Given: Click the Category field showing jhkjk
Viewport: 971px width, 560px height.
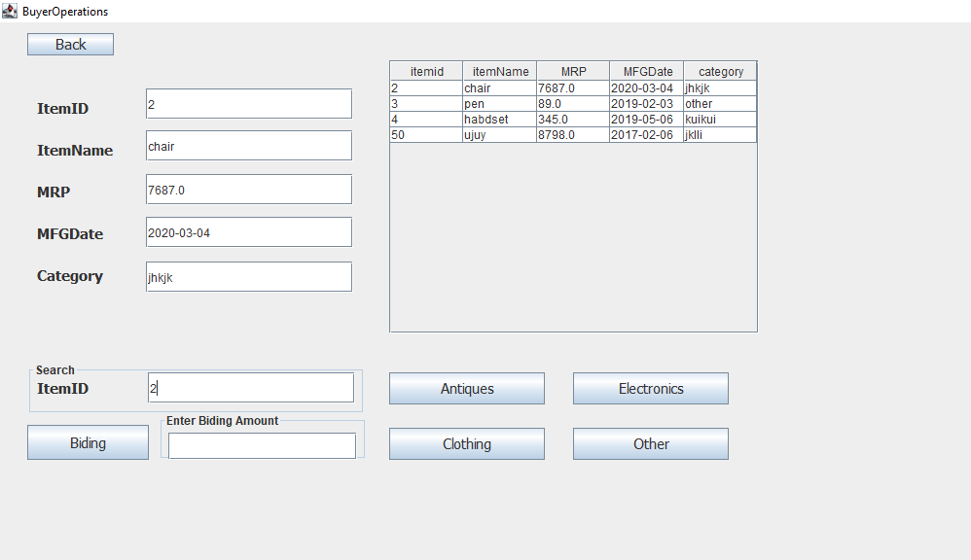Looking at the screenshot, I should (249, 276).
